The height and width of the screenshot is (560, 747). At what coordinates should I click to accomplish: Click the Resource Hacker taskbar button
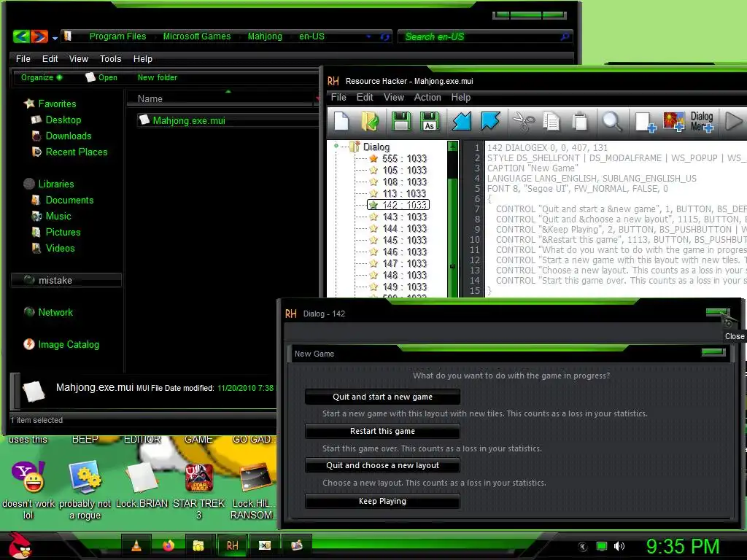[232, 545]
